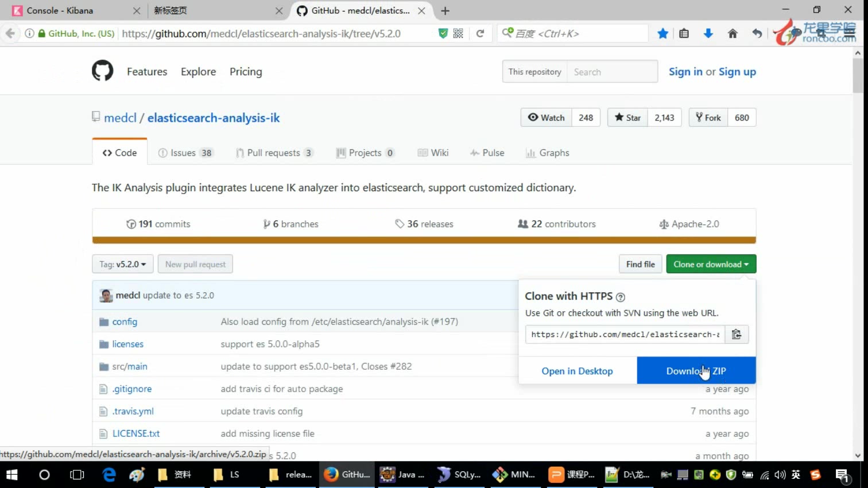Open the config folder
Image resolution: width=868 pixels, height=488 pixels.
(x=125, y=322)
